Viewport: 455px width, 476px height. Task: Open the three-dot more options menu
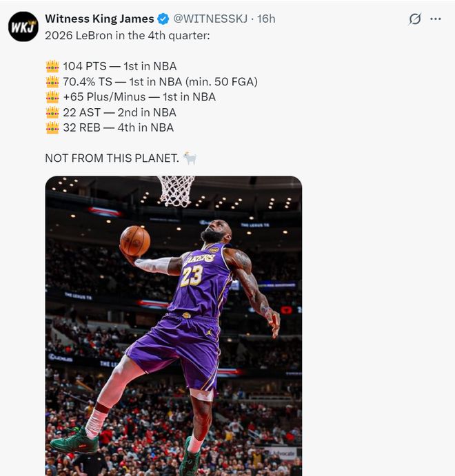[435, 19]
